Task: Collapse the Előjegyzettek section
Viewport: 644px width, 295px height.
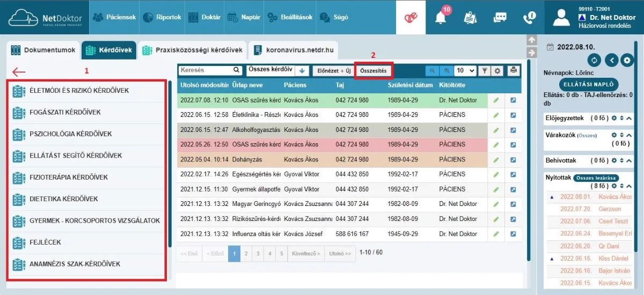Action: point(629,117)
